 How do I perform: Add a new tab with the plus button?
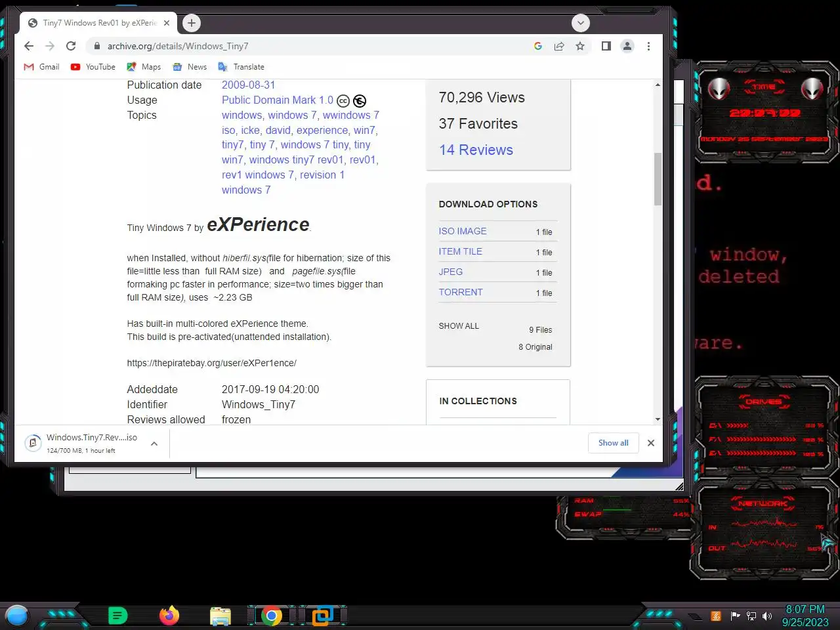pos(191,23)
